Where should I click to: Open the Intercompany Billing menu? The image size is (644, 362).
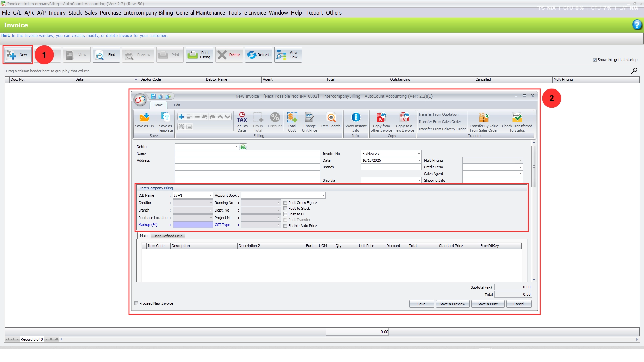click(x=148, y=13)
